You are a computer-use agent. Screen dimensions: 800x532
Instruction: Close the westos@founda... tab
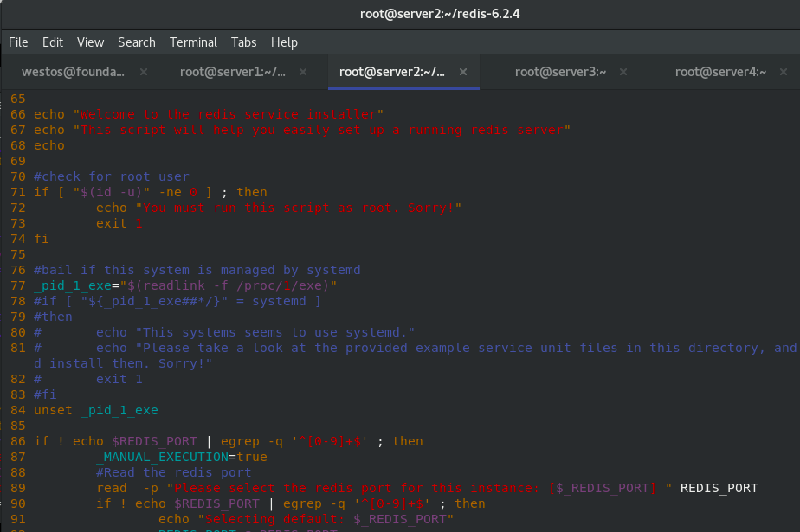tap(144, 72)
